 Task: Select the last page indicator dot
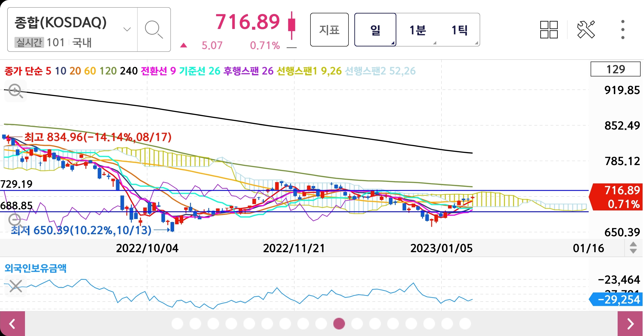coord(465,323)
